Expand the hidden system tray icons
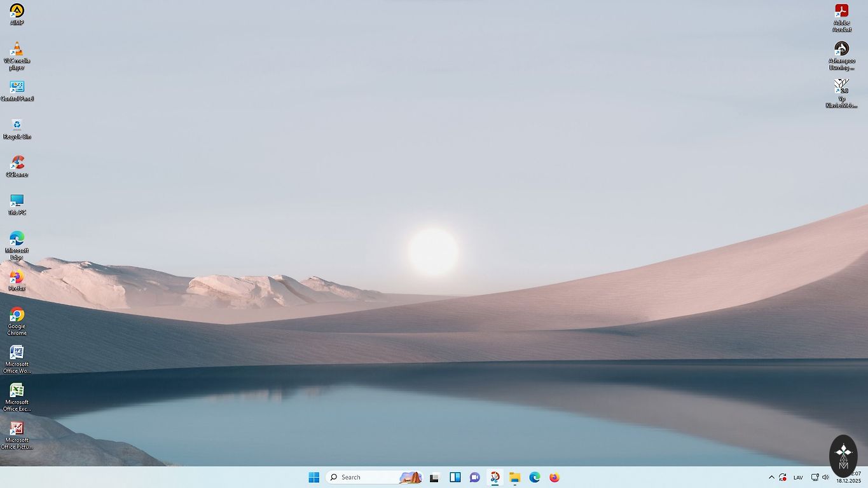The height and width of the screenshot is (488, 868). click(771, 477)
